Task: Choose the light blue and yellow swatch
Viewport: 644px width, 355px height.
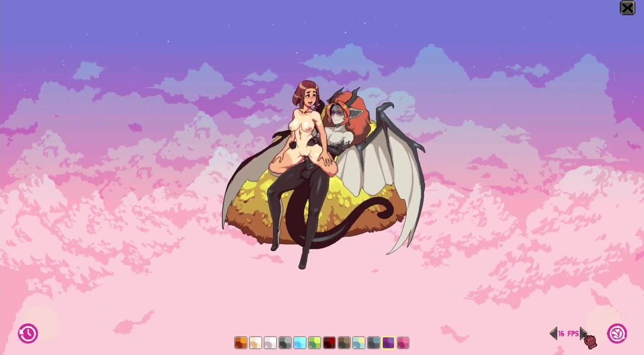Action: coord(359,343)
